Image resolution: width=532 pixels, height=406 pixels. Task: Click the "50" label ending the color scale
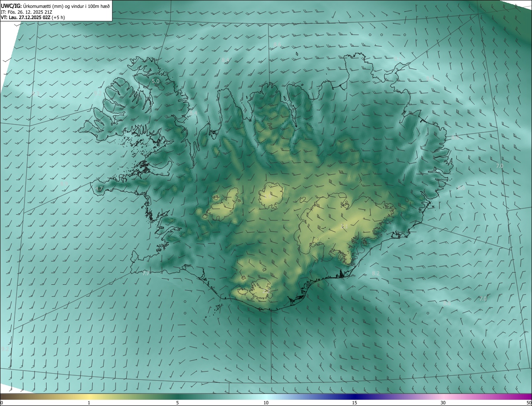[528, 403]
